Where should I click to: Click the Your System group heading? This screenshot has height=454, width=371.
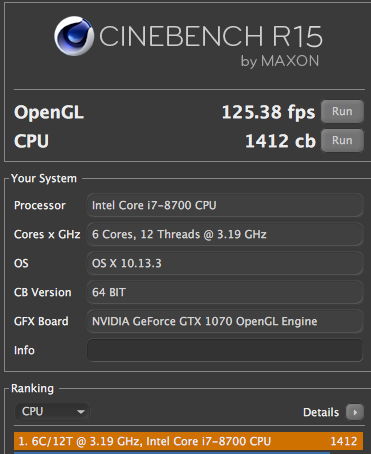(44, 178)
